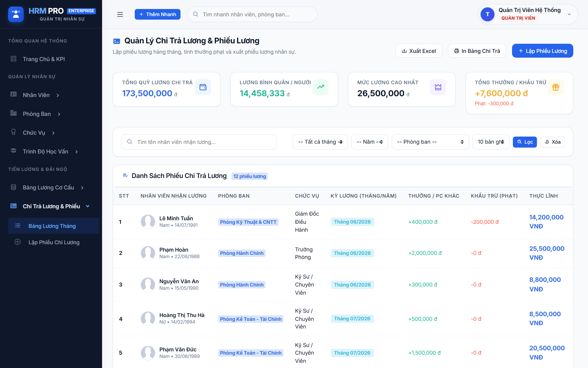Click Nguyễn Văn An's avatar

[148, 285]
